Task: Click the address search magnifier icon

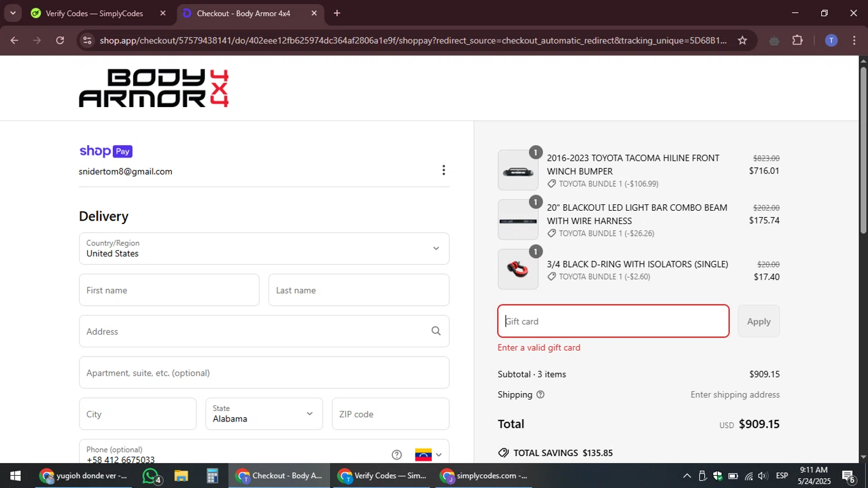Action: [436, 331]
